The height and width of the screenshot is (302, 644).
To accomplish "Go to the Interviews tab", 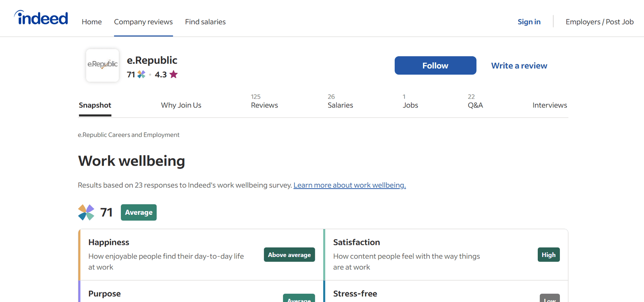I will coord(550,105).
